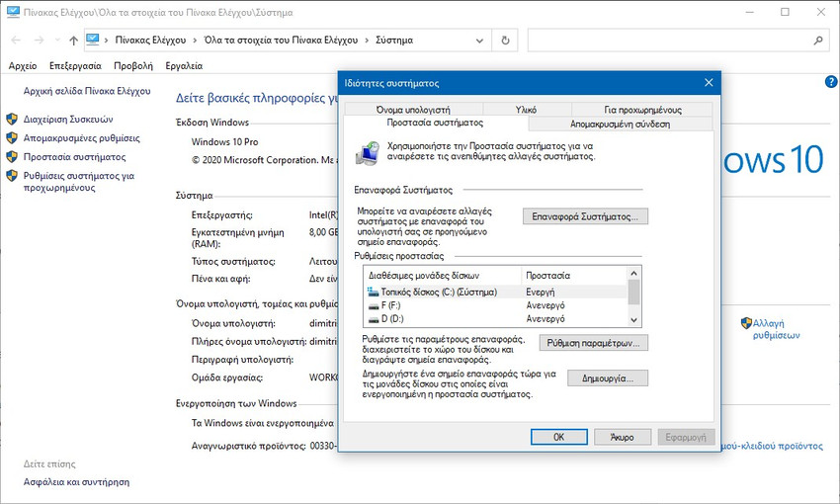Open Ασφάλεια και συντήρηση link
Viewport: 840px width, 504px height.
tap(76, 482)
